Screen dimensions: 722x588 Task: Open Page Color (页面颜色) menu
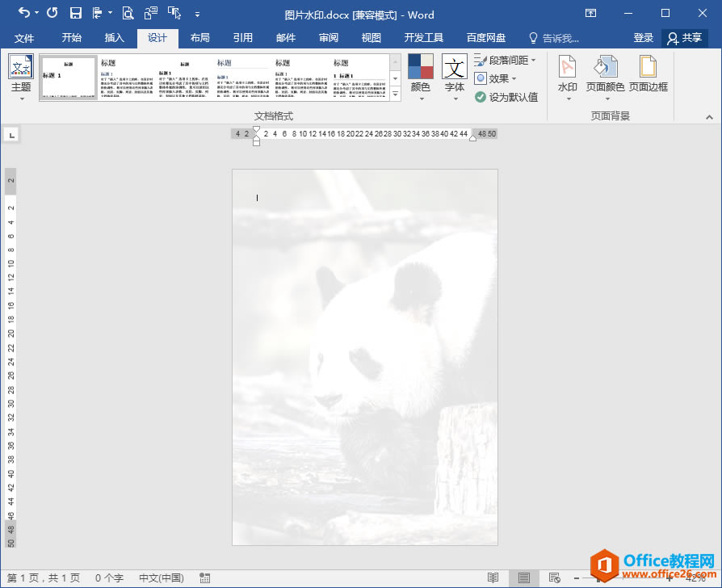tap(605, 78)
